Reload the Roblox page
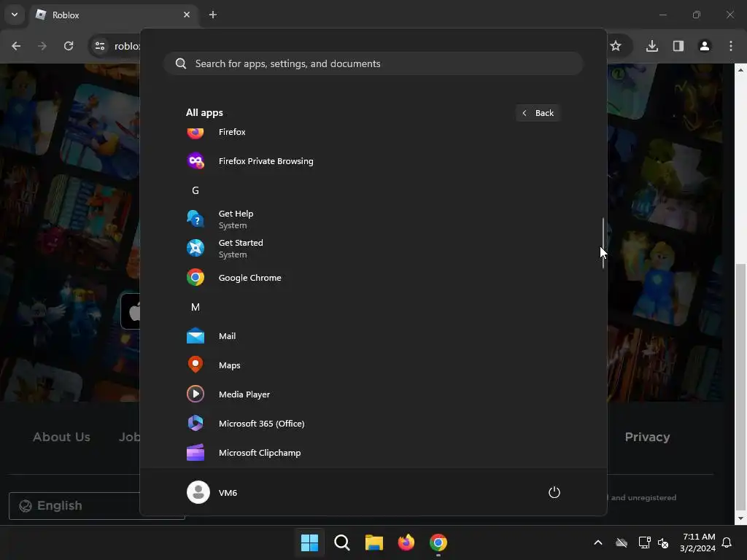This screenshot has height=560, width=747. [69, 46]
